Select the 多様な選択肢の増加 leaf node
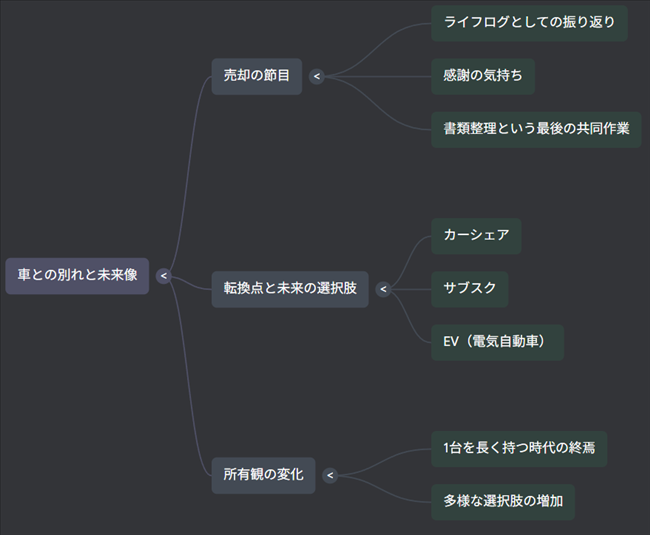 (503, 501)
